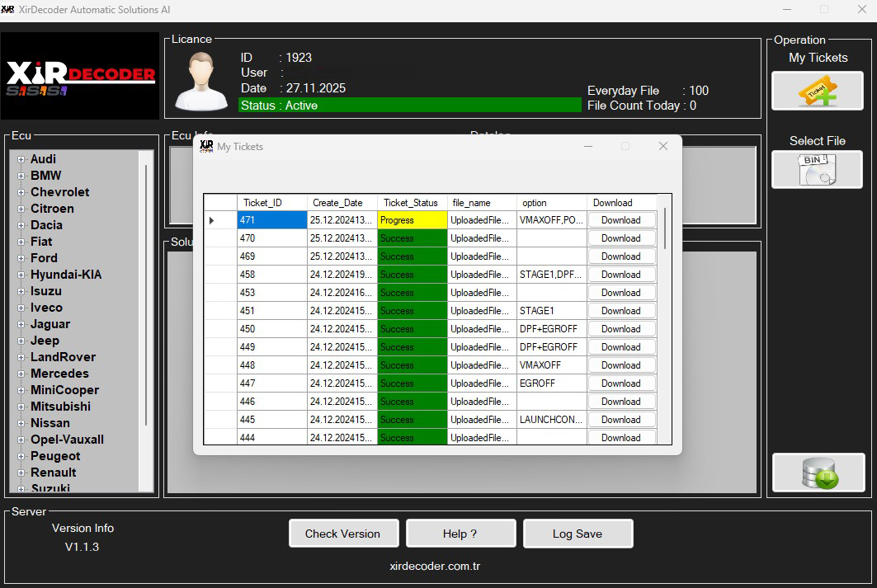Click the XiR icon in My Tickets titlebar
The width and height of the screenshot is (877, 588).
(206, 146)
